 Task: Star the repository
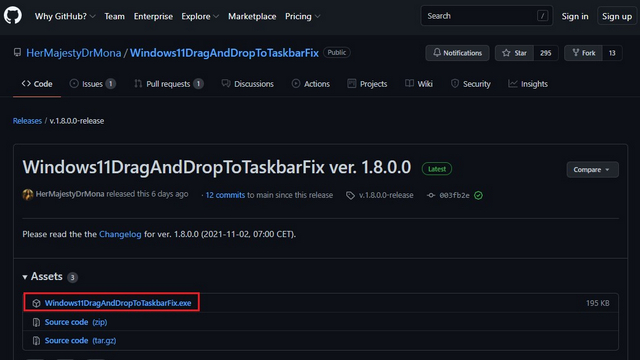(x=514, y=53)
